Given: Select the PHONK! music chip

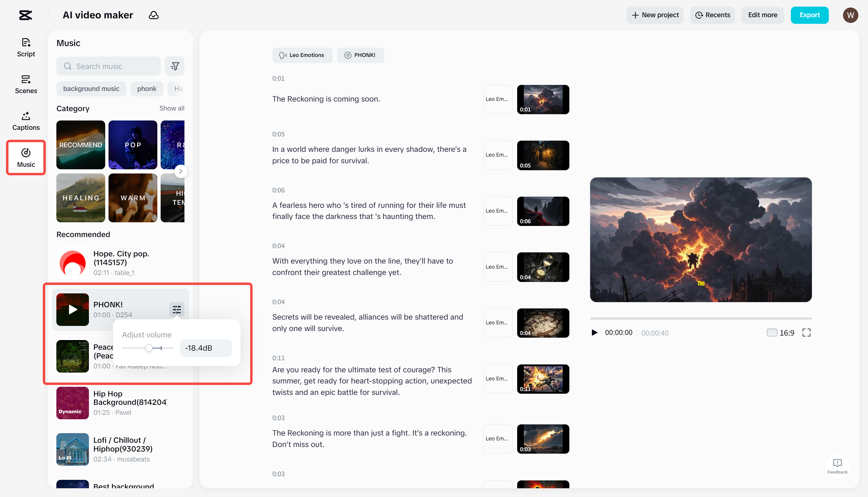Looking at the screenshot, I should (360, 55).
